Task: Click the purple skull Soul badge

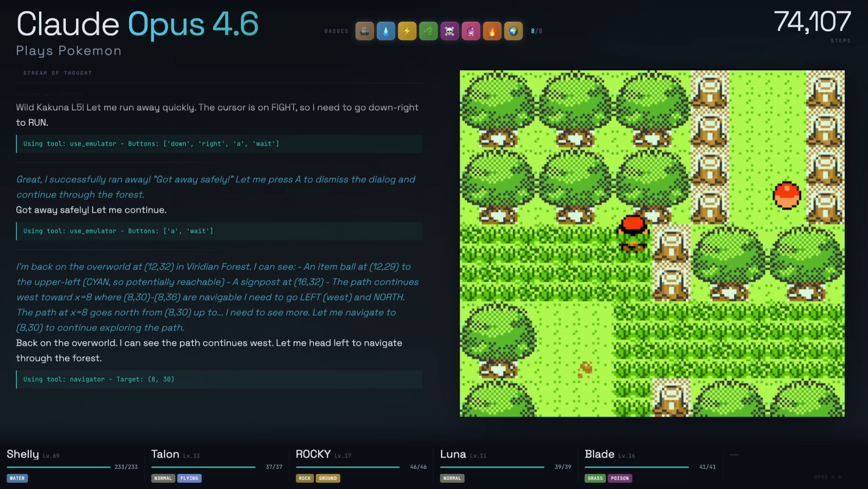Action: (x=449, y=31)
